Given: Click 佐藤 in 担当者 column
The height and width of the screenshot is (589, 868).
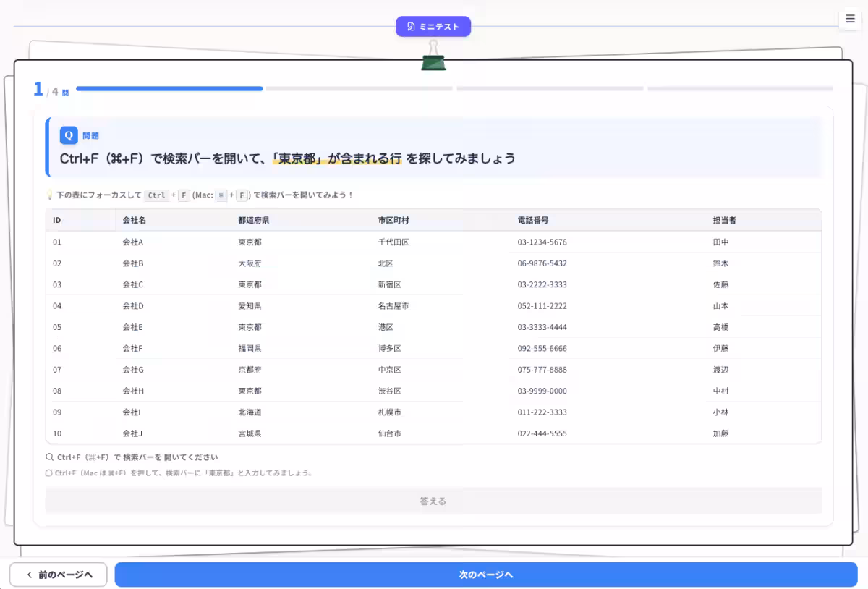Looking at the screenshot, I should point(720,284).
